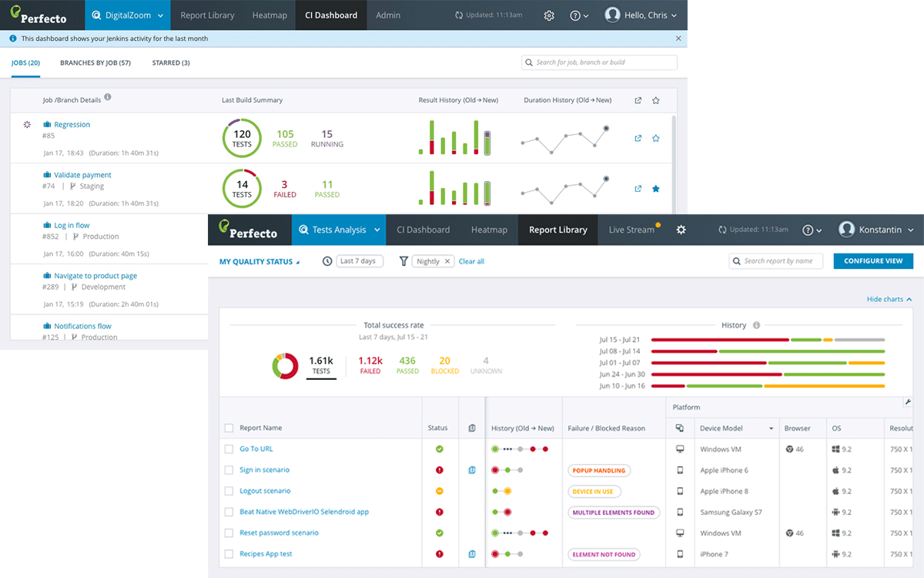Click the info icon next to History

(757, 325)
